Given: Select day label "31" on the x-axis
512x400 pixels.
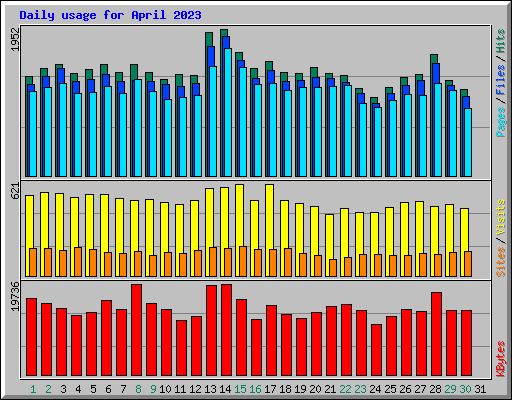Looking at the screenshot, I should click(480, 389).
